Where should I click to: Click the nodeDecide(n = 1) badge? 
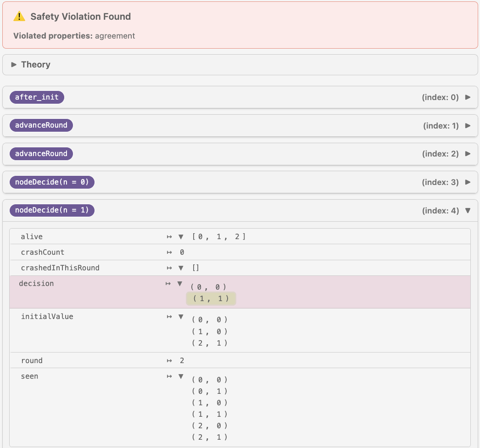pos(52,211)
